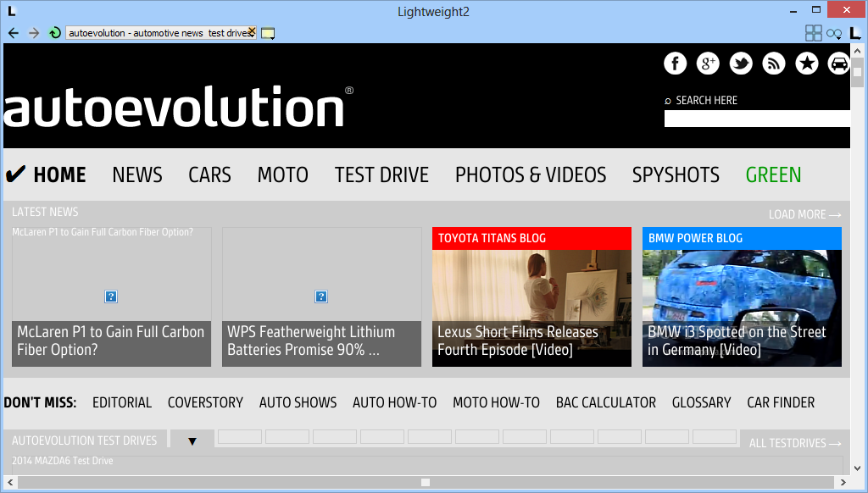Reload page with green refresh icon
Image resolution: width=868 pixels, height=493 pixels.
tap(54, 33)
